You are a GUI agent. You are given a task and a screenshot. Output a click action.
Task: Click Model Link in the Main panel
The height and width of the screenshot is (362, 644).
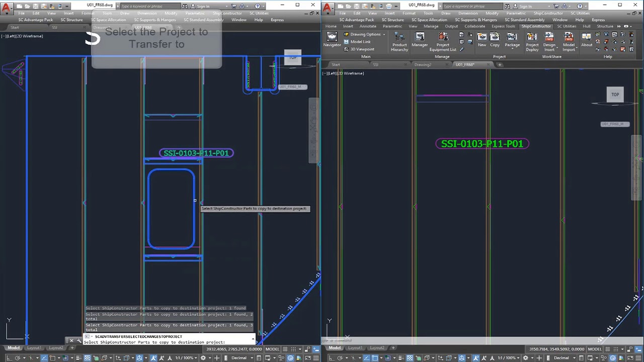click(357, 42)
